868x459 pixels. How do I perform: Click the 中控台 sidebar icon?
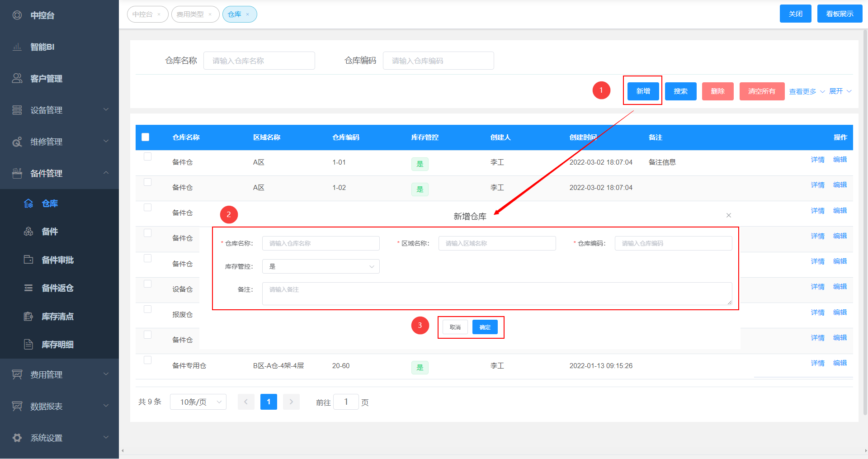click(x=17, y=15)
